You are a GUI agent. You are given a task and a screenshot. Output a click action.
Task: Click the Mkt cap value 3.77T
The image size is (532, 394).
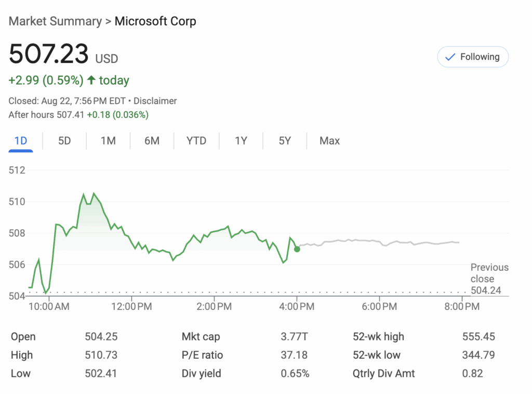pos(294,337)
